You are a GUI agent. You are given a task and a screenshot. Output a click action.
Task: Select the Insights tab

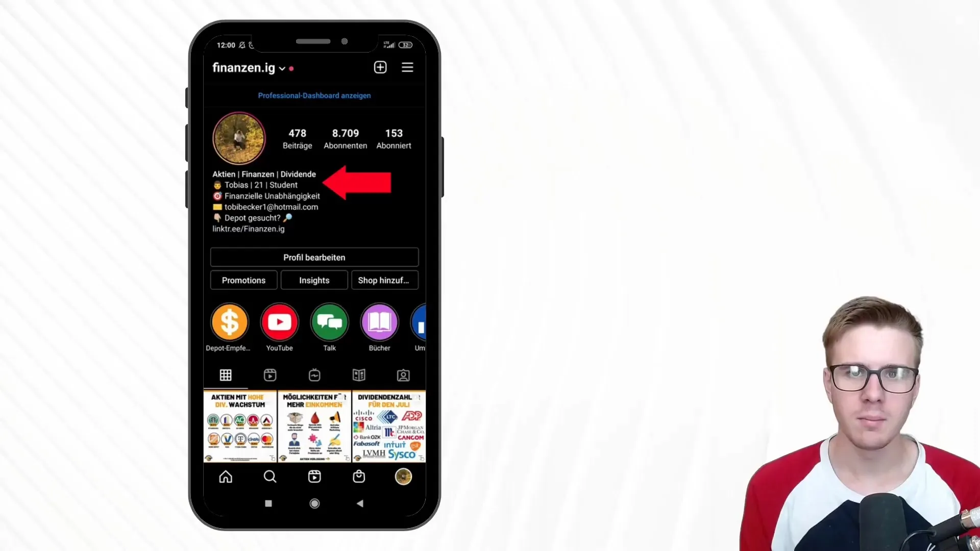pos(314,280)
